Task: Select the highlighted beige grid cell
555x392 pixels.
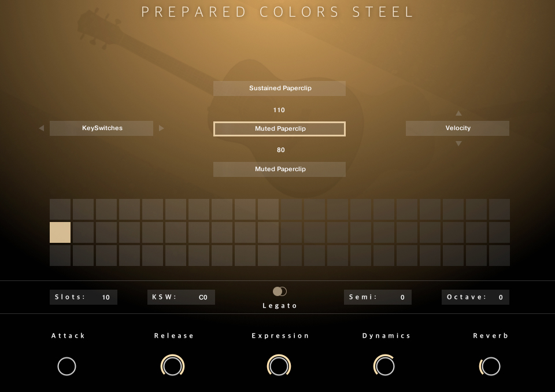Action: coord(60,232)
